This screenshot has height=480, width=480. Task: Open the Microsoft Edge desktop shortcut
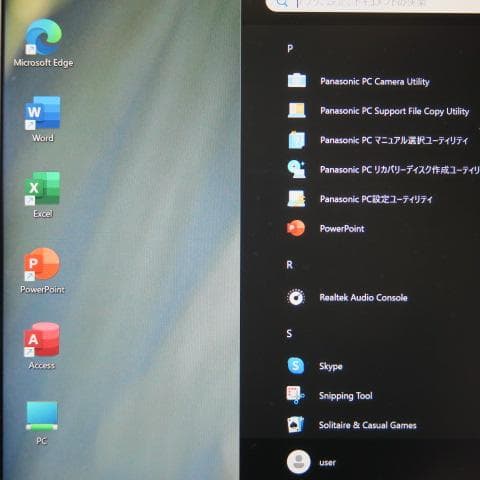[44, 37]
